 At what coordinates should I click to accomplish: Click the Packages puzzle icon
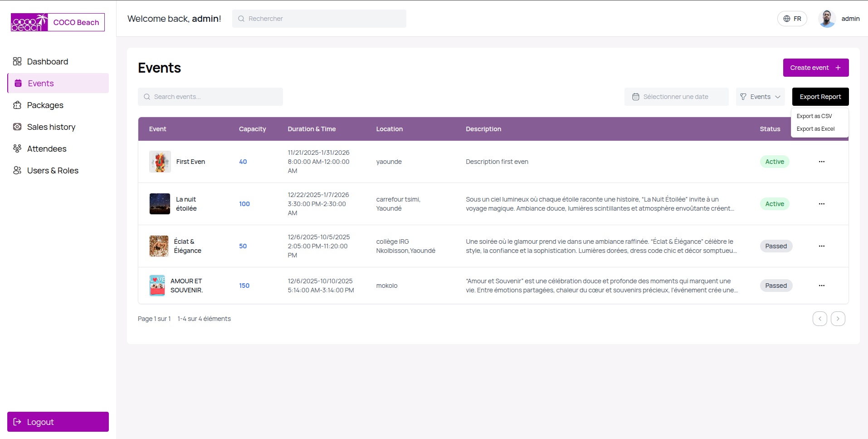(x=17, y=105)
